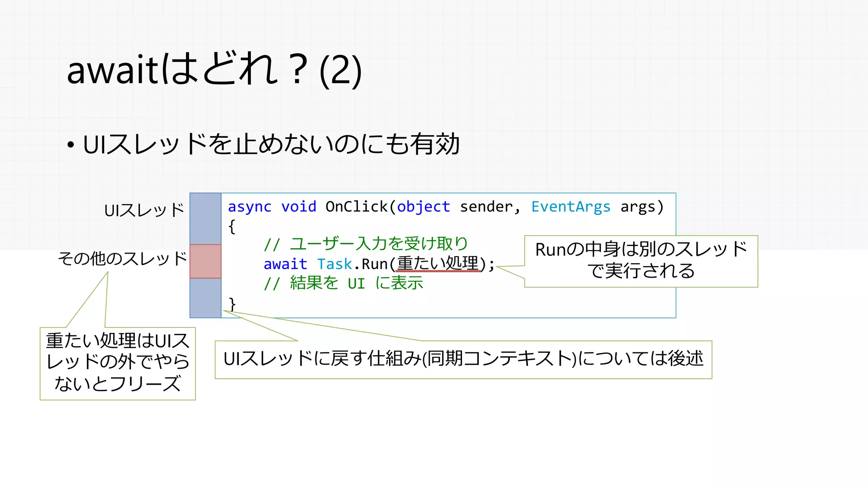Click the callout "UIスレッドに戻す仕組み(同期コンテキスト)については後述"

464,360
